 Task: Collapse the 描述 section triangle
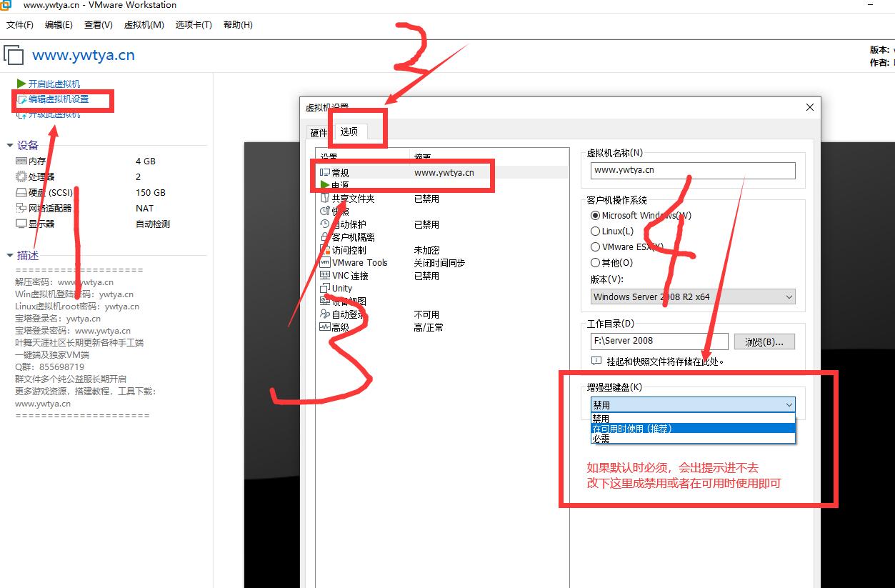pos(10,255)
